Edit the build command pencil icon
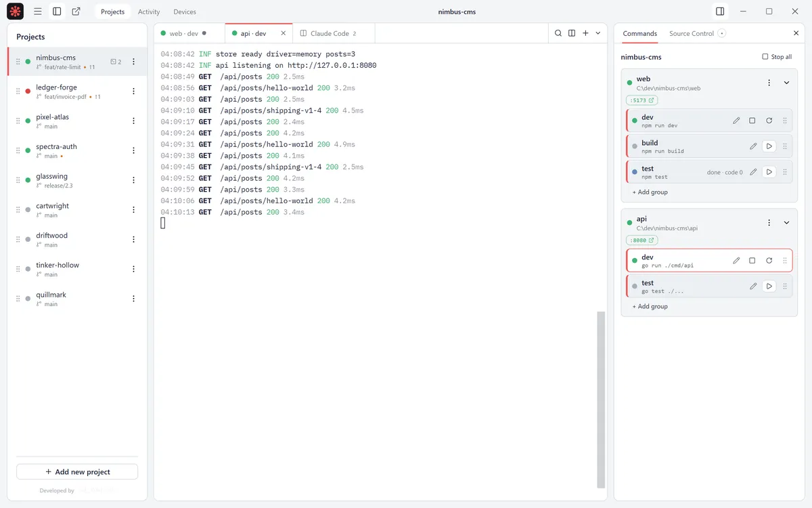Viewport: 812px width, 508px height. [753, 146]
